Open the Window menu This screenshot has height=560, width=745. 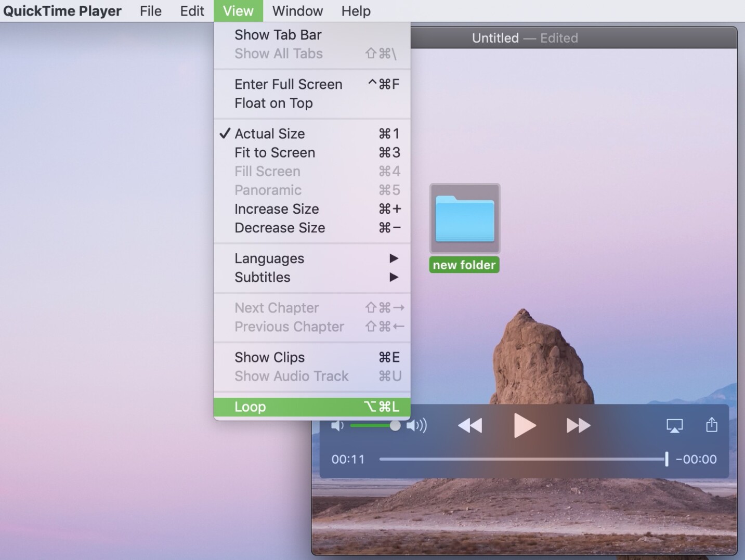coord(297,10)
